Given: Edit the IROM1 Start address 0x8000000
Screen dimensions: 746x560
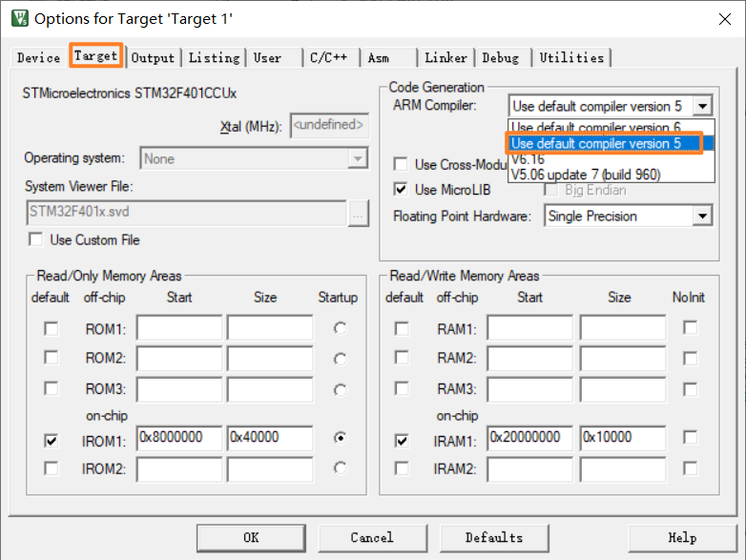Looking at the screenshot, I should pos(179,438).
